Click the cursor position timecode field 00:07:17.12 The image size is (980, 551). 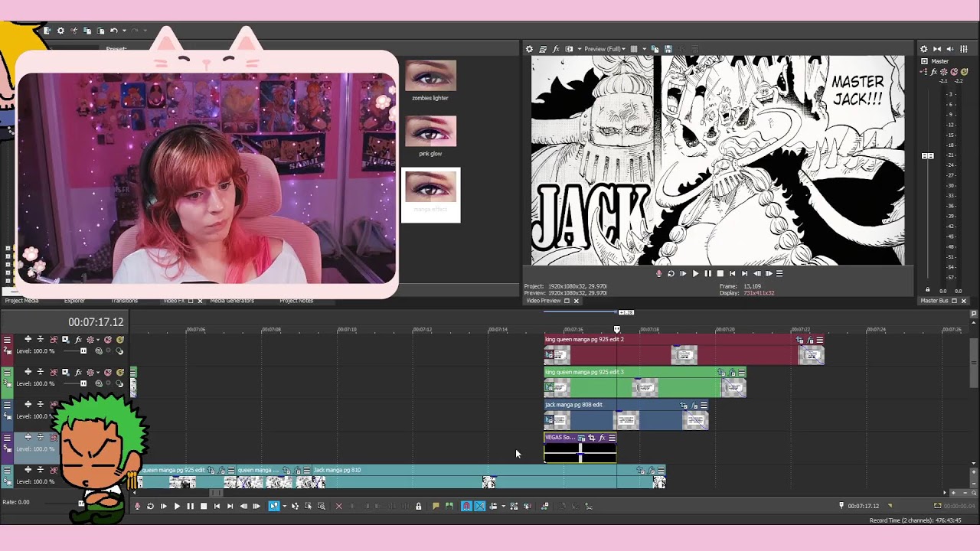point(96,322)
